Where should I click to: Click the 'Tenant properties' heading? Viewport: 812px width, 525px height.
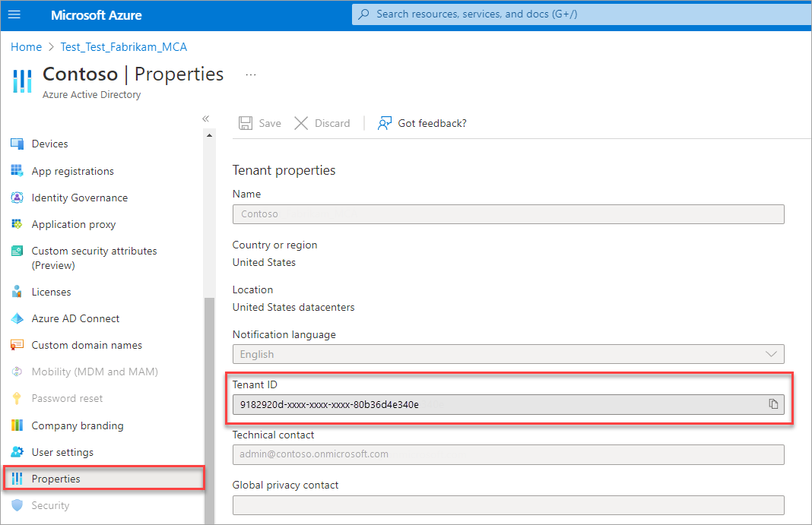pyautogui.click(x=284, y=170)
